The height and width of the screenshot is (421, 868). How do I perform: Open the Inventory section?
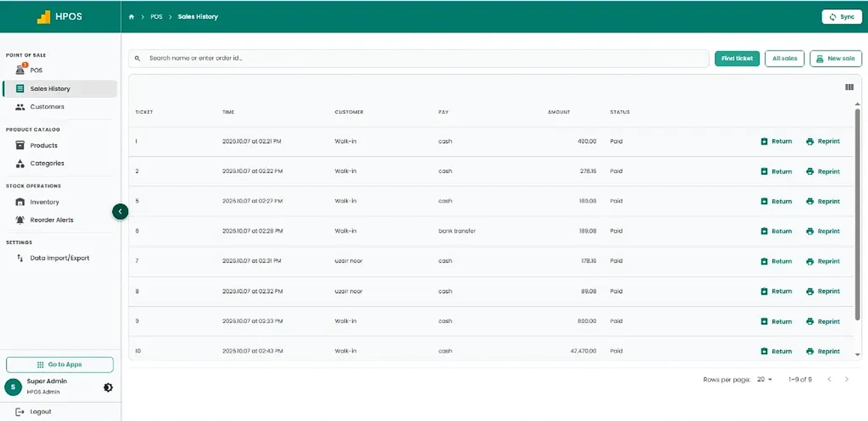pyautogui.click(x=44, y=202)
